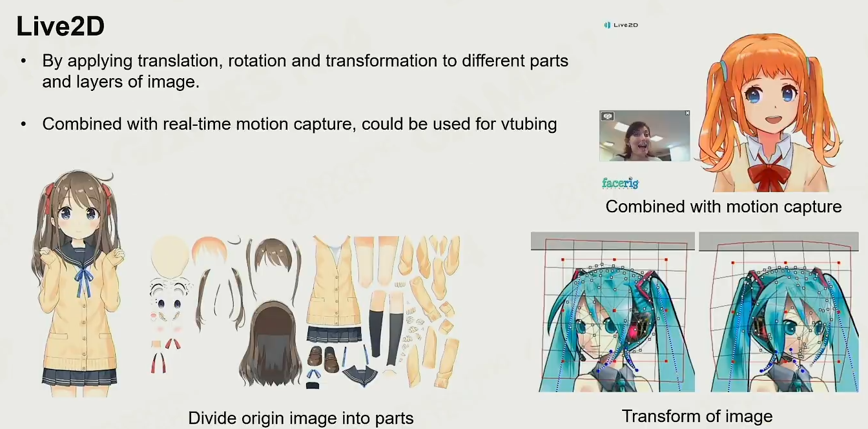868x429 pixels.
Task: Close the webcam preview window
Action: (687, 114)
